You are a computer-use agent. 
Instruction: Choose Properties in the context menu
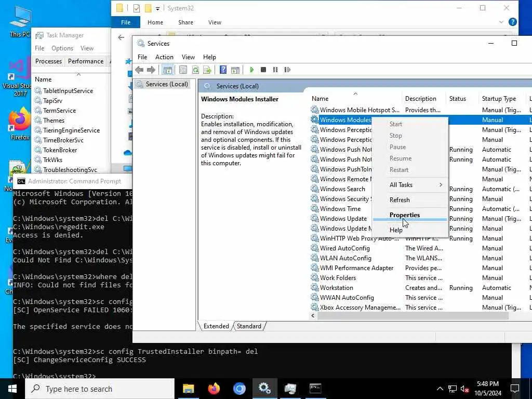click(x=410, y=215)
